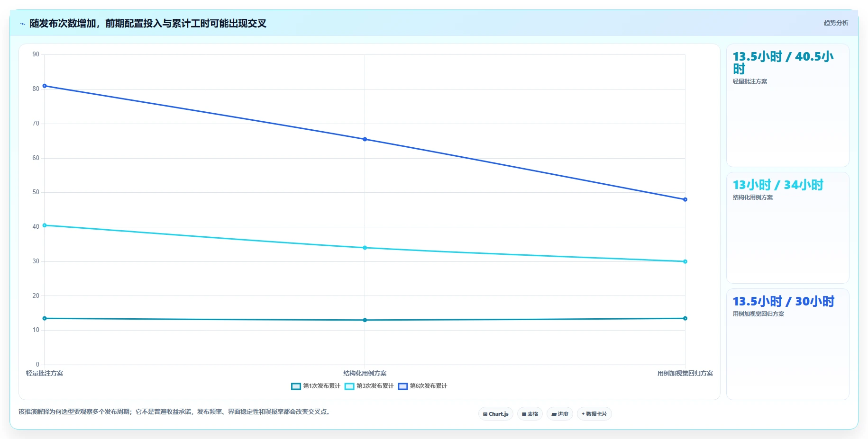This screenshot has width=868, height=439.
Task: Toggle legend label 第1次发布累计
Action: [x=321, y=386]
